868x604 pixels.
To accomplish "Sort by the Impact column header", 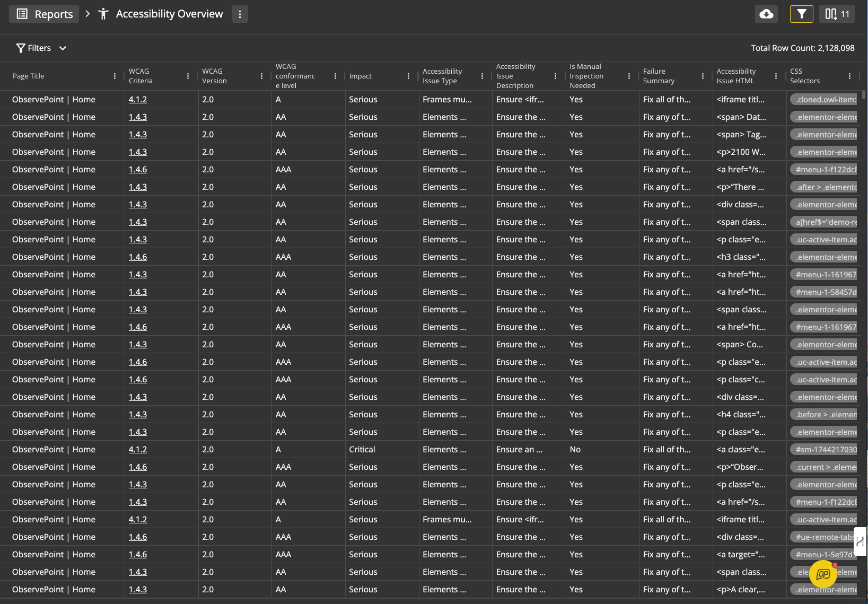I will click(x=361, y=76).
